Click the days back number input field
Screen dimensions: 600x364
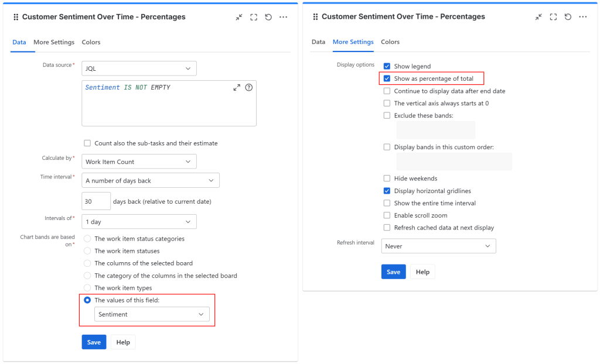point(96,201)
